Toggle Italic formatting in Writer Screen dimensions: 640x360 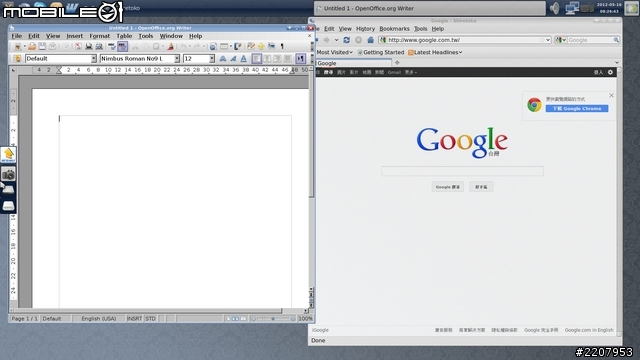[233, 59]
